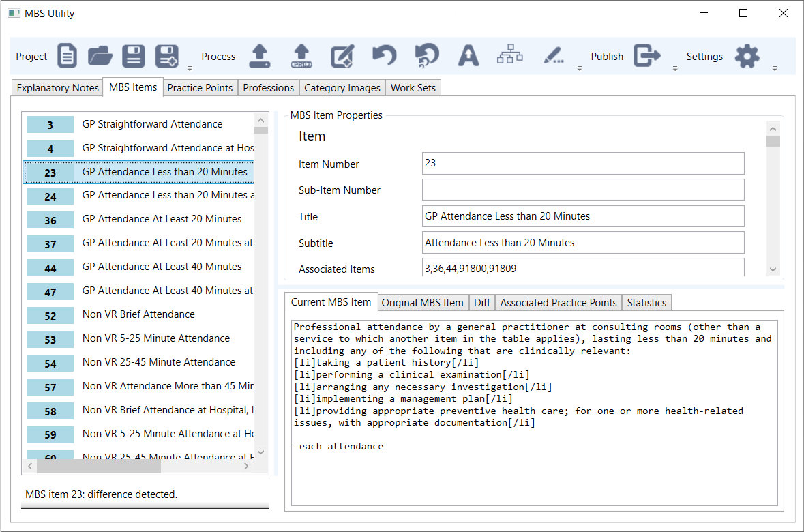The image size is (804, 532).
Task: Select item 53 Non VR 5-25 Minute Attendance
Action: 138,338
